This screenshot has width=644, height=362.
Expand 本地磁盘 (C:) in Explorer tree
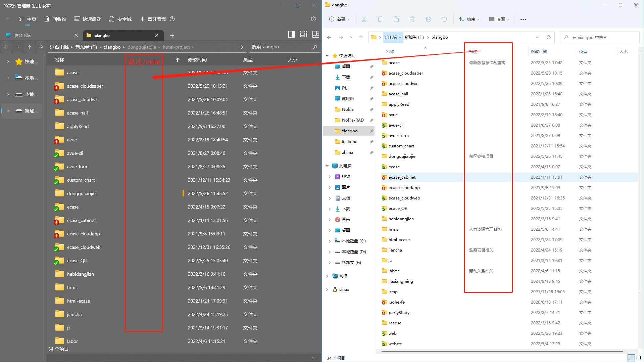click(x=330, y=241)
